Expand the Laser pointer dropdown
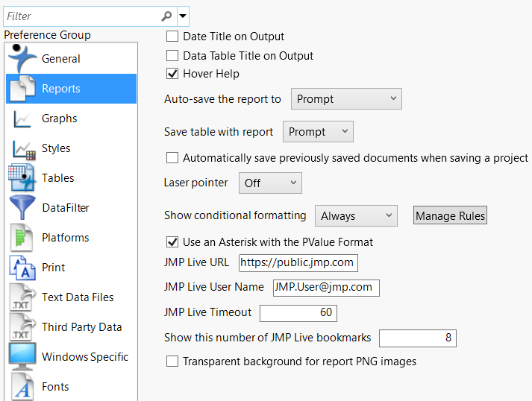532x401 pixels. (x=269, y=183)
